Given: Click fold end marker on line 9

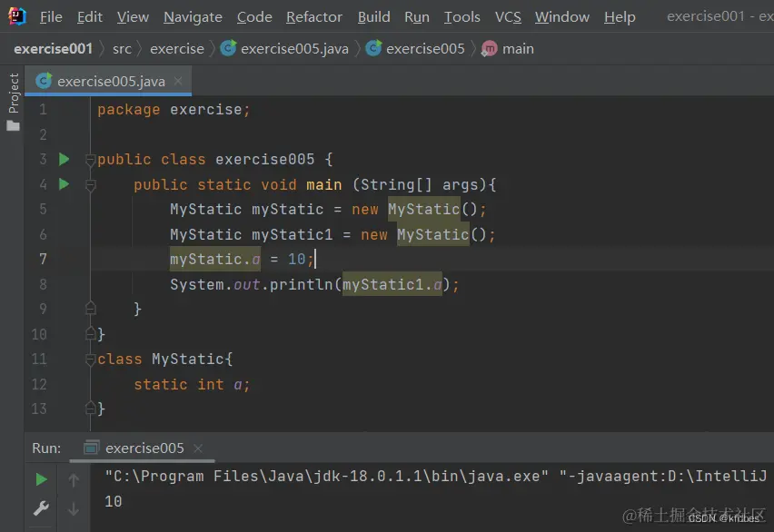Looking at the screenshot, I should 90,309.
